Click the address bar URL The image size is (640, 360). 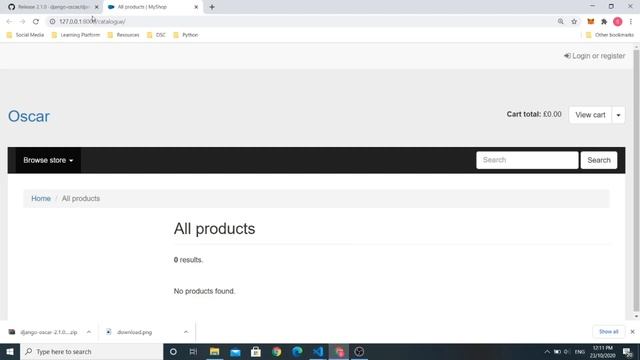[x=92, y=22]
